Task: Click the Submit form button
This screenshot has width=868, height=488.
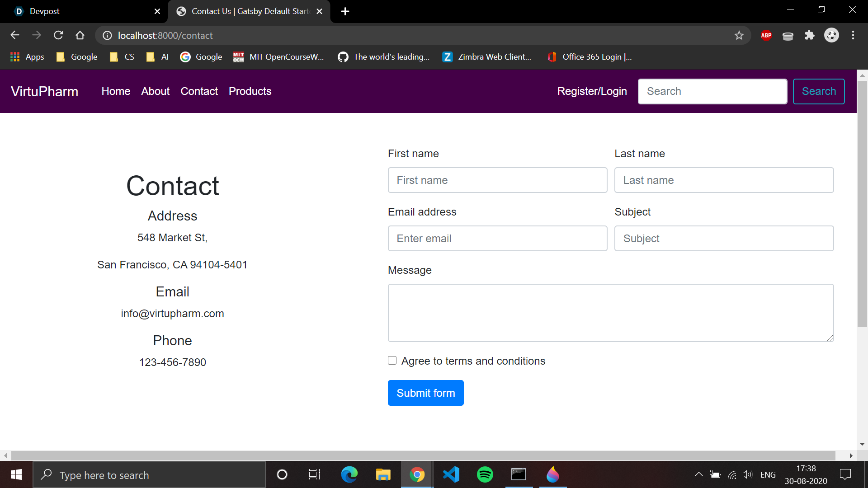Action: coord(425,393)
